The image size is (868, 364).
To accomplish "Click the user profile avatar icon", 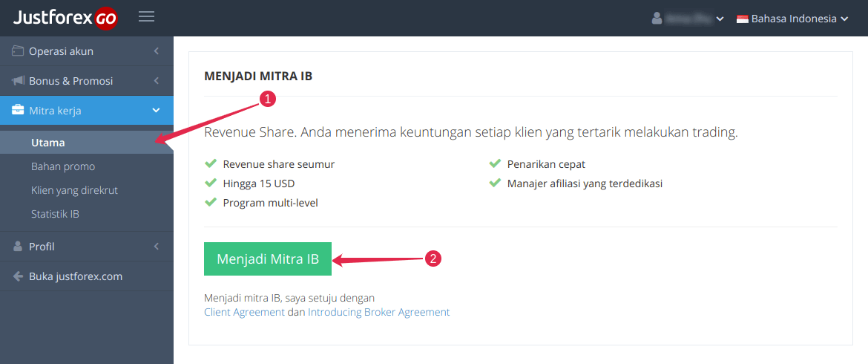I will tap(657, 19).
